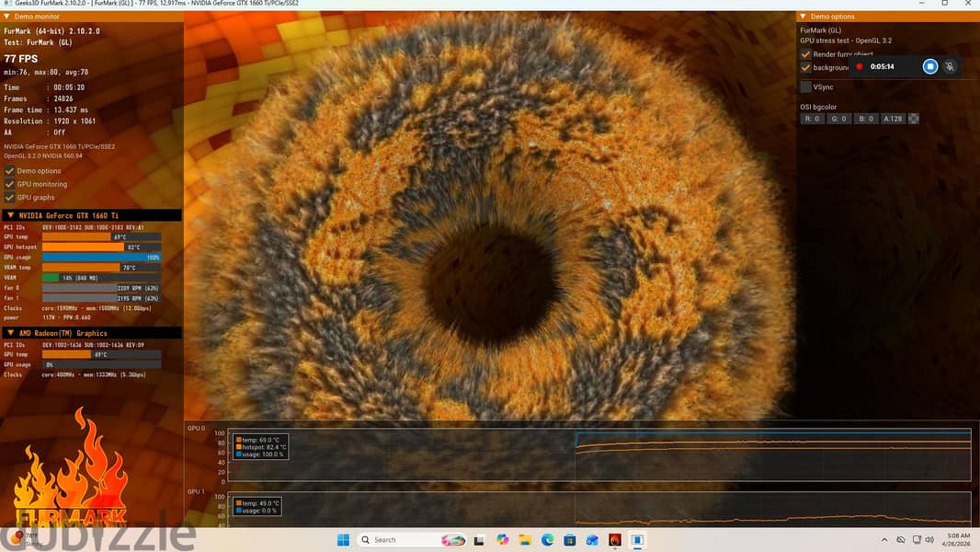980x552 pixels.
Task: Click the VRAM temp 70°C bar
Action: pyautogui.click(x=102, y=268)
